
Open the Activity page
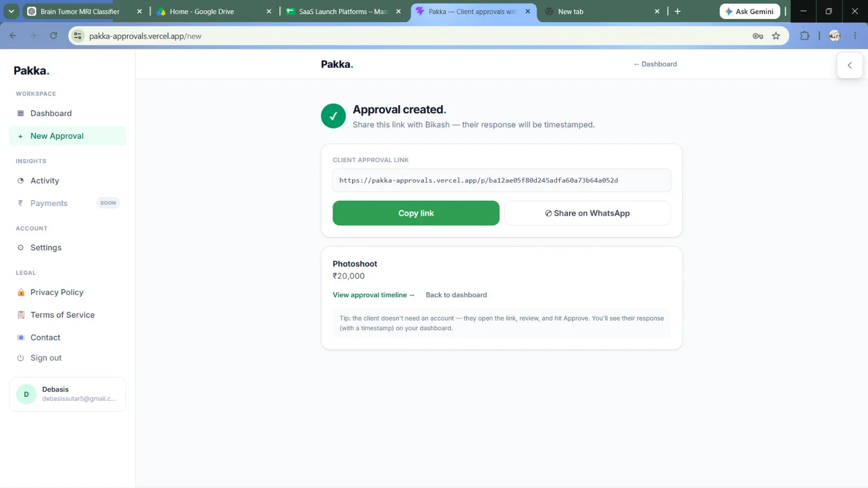67,181
